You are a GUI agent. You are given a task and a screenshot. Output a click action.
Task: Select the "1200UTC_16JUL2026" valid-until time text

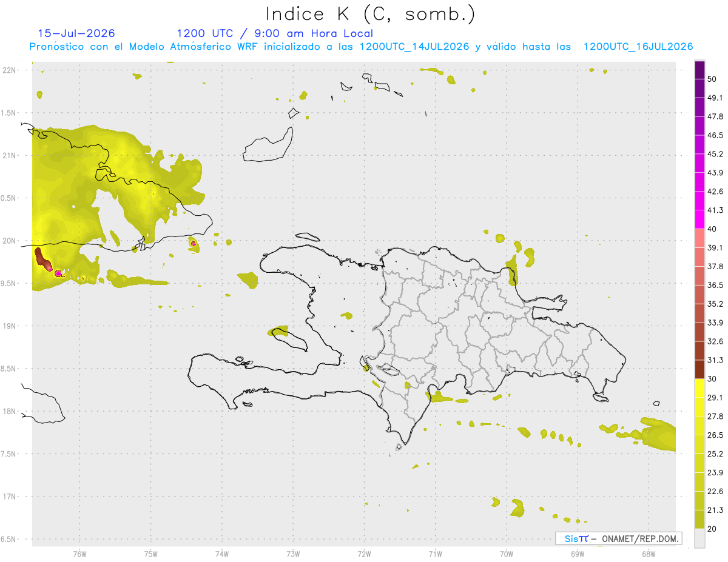point(638,47)
